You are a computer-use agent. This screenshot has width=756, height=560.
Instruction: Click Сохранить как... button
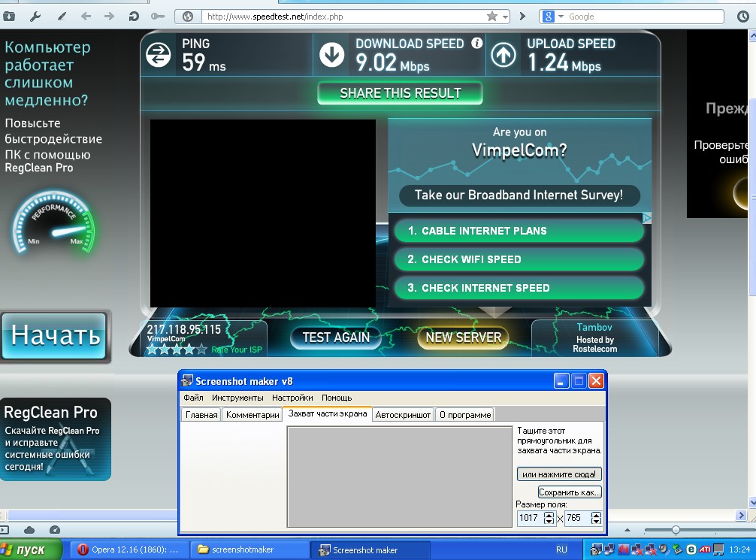(570, 492)
